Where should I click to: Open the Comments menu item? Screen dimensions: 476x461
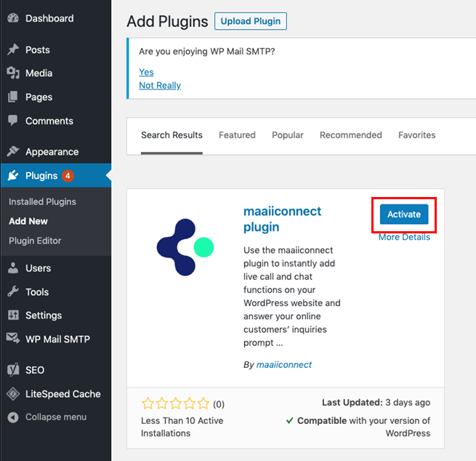point(55,121)
